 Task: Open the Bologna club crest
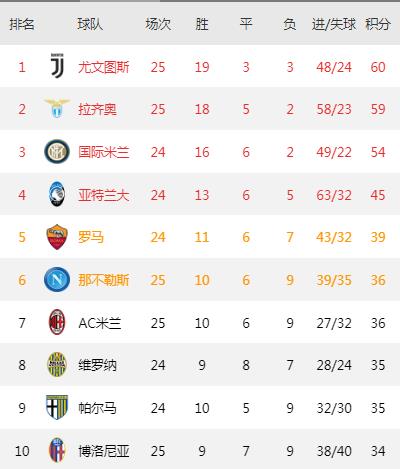[57, 450]
